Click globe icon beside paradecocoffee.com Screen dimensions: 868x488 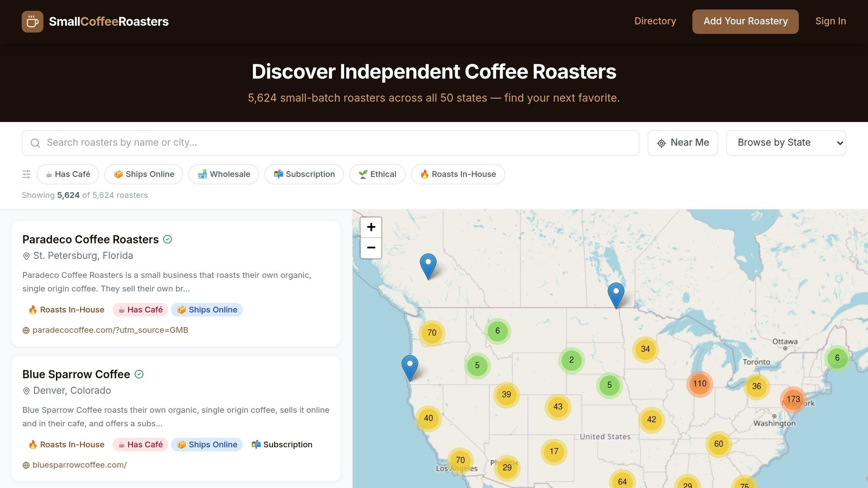pyautogui.click(x=26, y=330)
